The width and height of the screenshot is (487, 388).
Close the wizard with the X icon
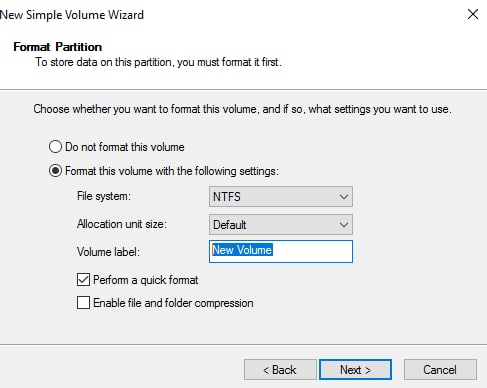click(473, 14)
